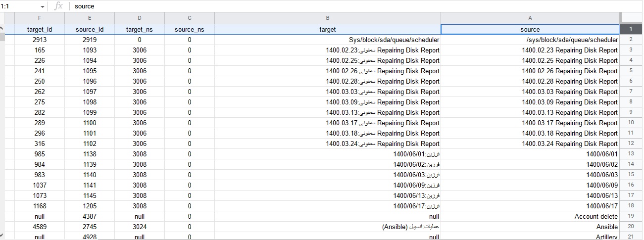Select column F header
Screen dimensions: 644x240
pos(40,18)
